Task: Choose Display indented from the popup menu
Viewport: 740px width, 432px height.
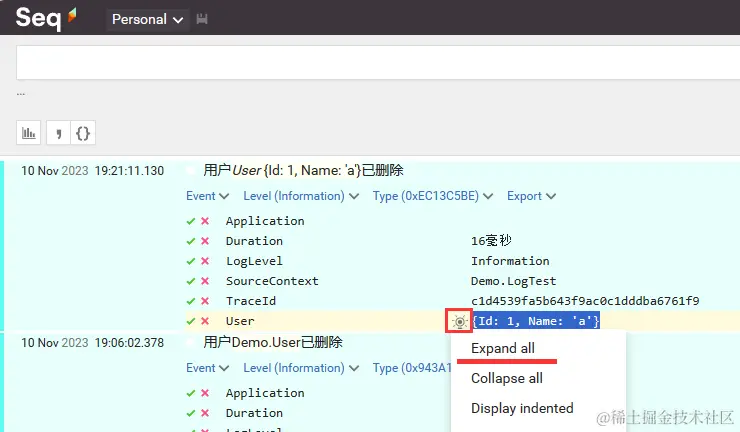Action: (522, 408)
